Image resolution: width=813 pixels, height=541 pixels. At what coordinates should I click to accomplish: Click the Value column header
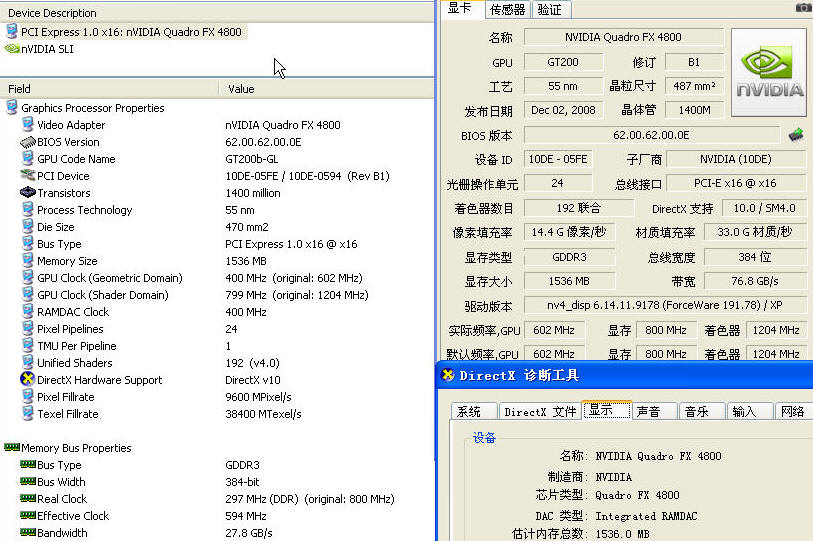point(327,89)
